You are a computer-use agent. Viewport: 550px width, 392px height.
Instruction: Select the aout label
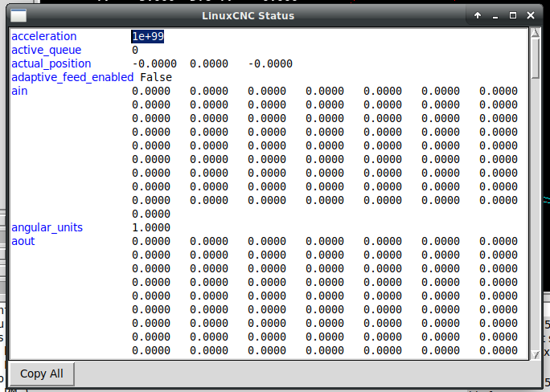(23, 241)
